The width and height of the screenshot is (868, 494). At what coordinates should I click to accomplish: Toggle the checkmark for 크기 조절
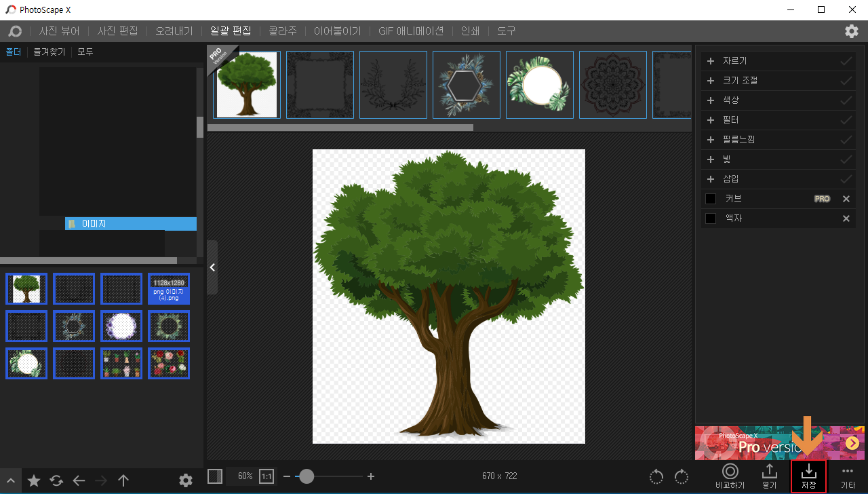846,81
